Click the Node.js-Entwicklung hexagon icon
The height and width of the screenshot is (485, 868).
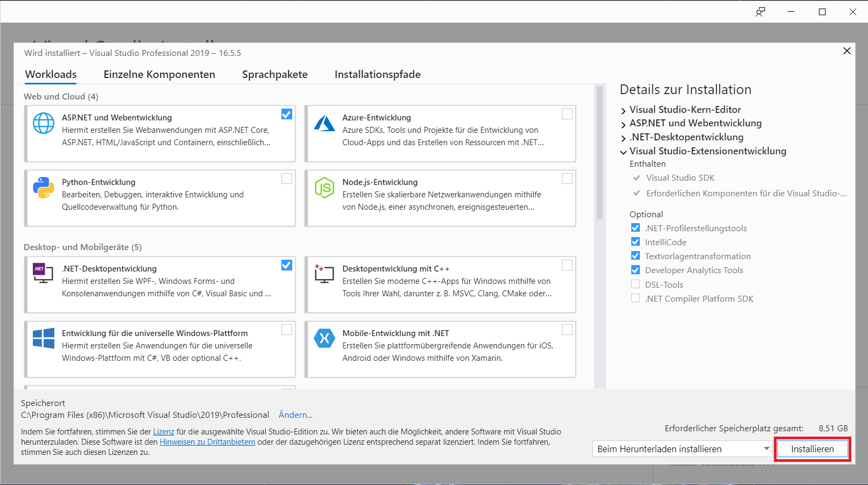(324, 188)
